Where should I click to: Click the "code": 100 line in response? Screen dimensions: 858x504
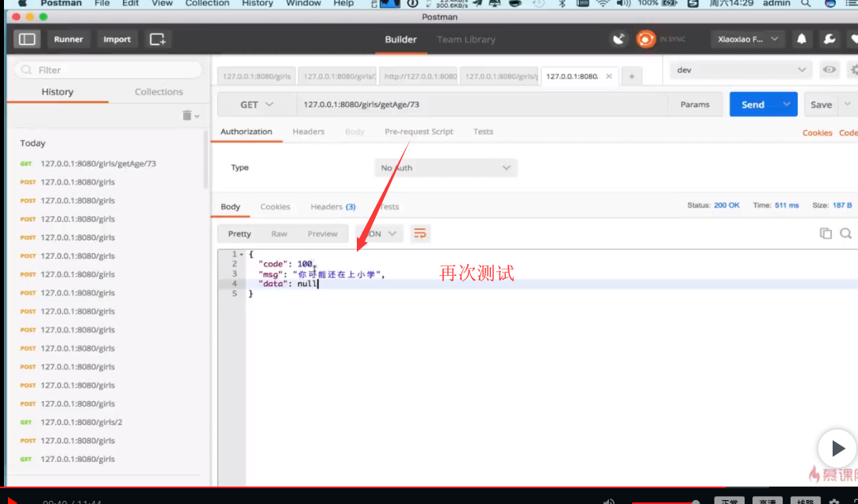point(287,264)
